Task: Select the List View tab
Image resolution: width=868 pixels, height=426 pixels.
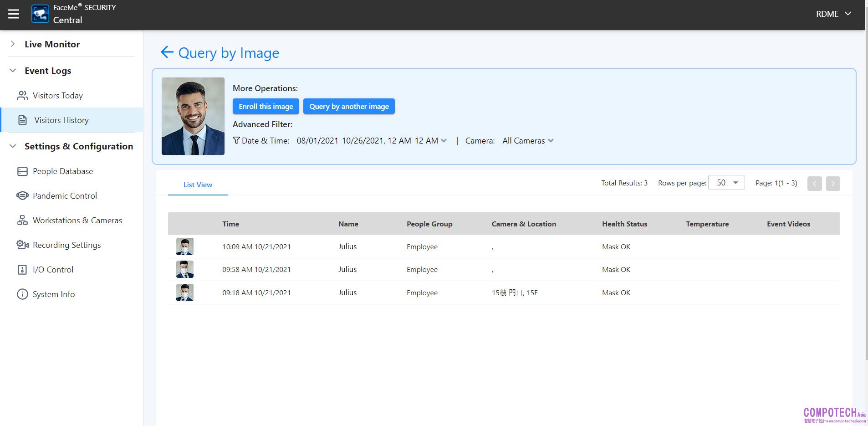Action: (198, 185)
